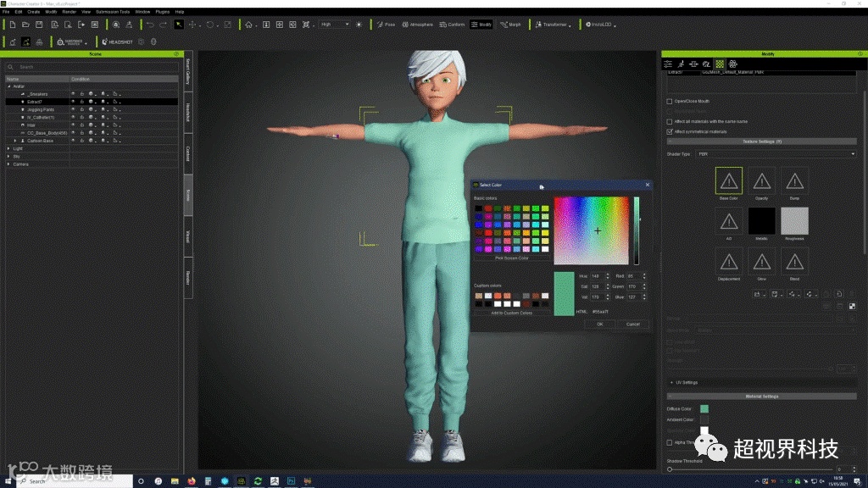Click the Save project icon in the toolbar

coord(39,25)
